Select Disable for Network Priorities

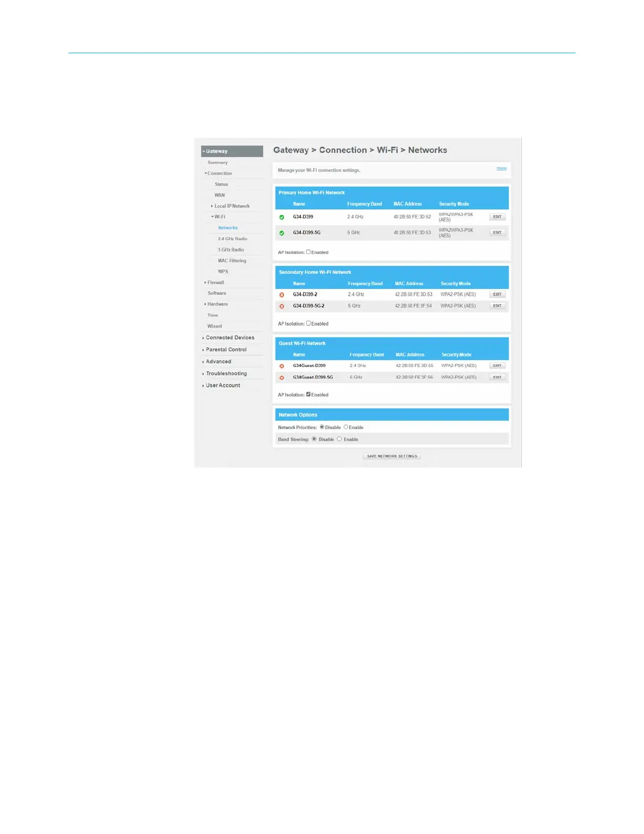[322, 427]
